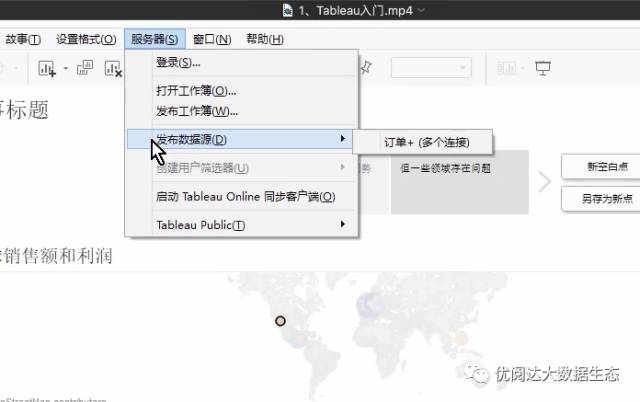Expand the 发布数据源 submenu arrow
Image resolution: width=640 pixels, height=402 pixels.
[343, 139]
